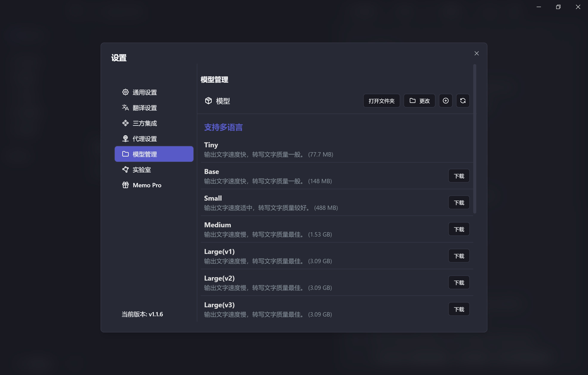
Task: Open the 模型管理 tab
Action: pos(154,154)
